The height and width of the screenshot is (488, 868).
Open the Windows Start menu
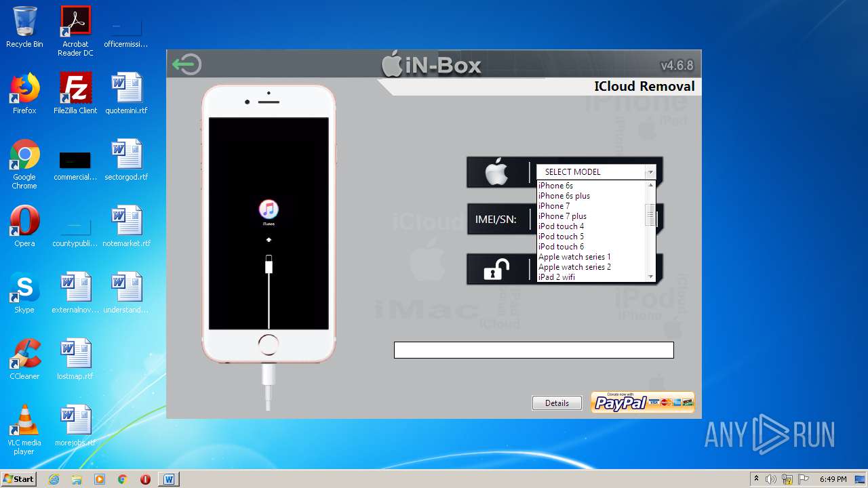19,479
